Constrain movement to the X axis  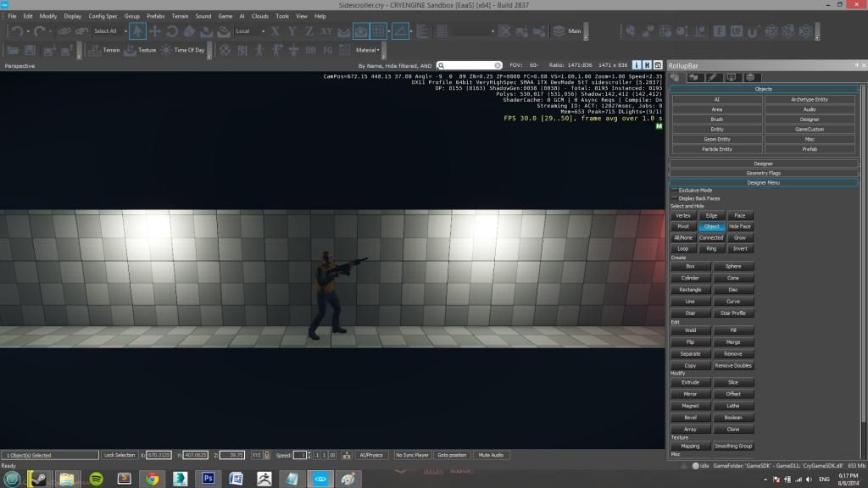click(275, 31)
